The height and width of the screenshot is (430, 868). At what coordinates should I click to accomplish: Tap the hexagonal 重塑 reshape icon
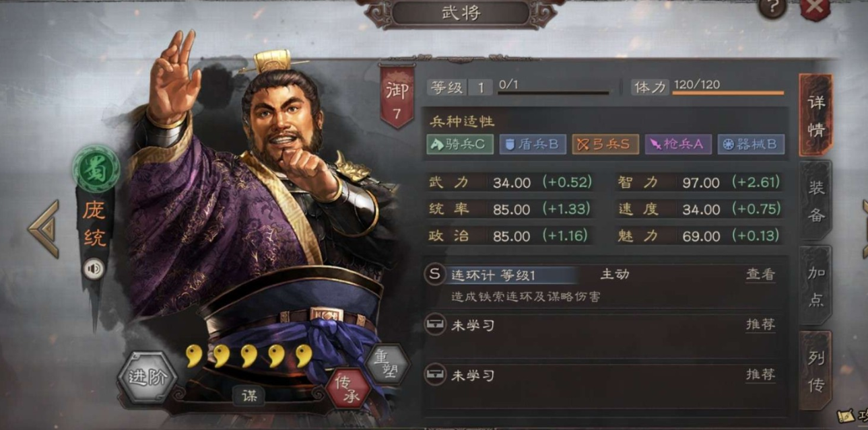coord(387,364)
